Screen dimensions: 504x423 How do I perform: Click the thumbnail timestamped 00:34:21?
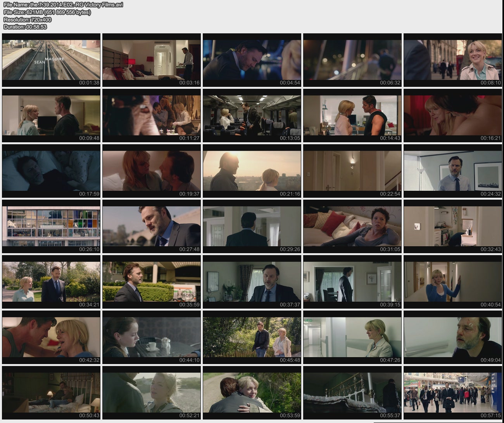(x=51, y=281)
